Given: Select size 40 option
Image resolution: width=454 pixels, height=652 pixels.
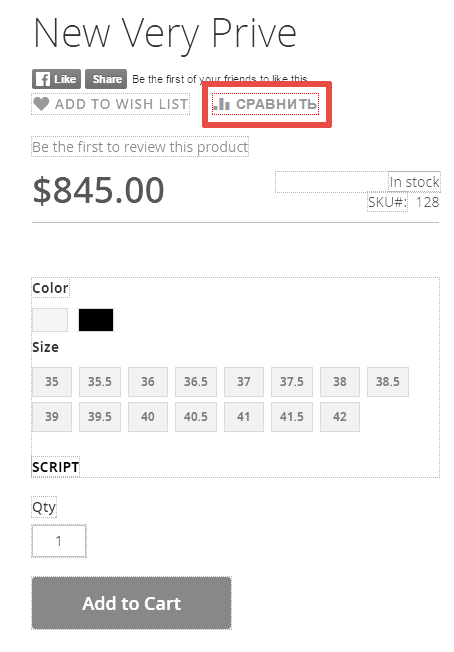Looking at the screenshot, I should pyautogui.click(x=148, y=417).
